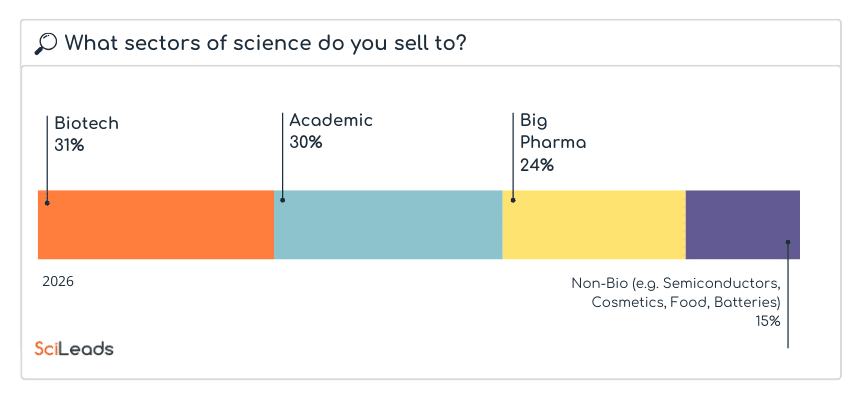Click the dot marker on the Academic segment
The height and width of the screenshot is (400, 850).
pos(283,200)
